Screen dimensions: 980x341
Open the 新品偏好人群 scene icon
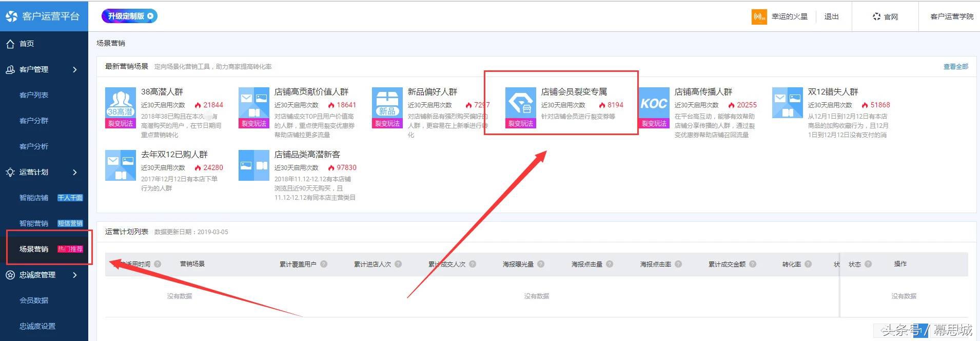(x=387, y=108)
